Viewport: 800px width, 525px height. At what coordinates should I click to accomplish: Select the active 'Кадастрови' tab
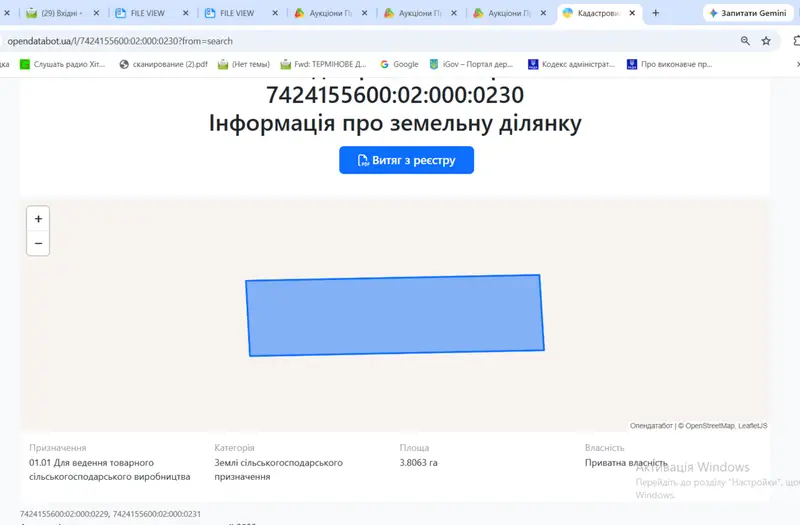pos(598,13)
